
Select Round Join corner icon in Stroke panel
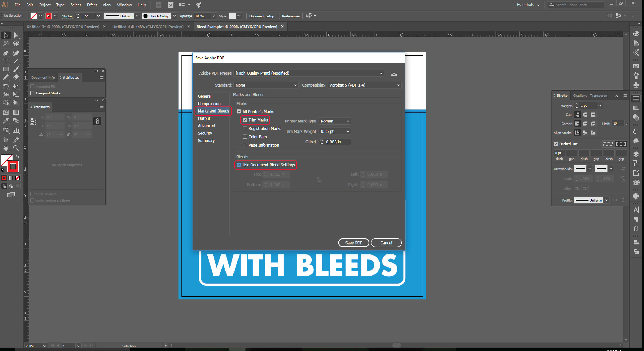(x=585, y=124)
